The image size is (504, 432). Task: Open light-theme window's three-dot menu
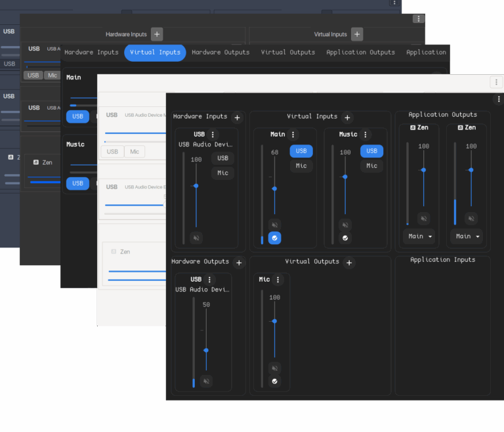[x=496, y=82]
